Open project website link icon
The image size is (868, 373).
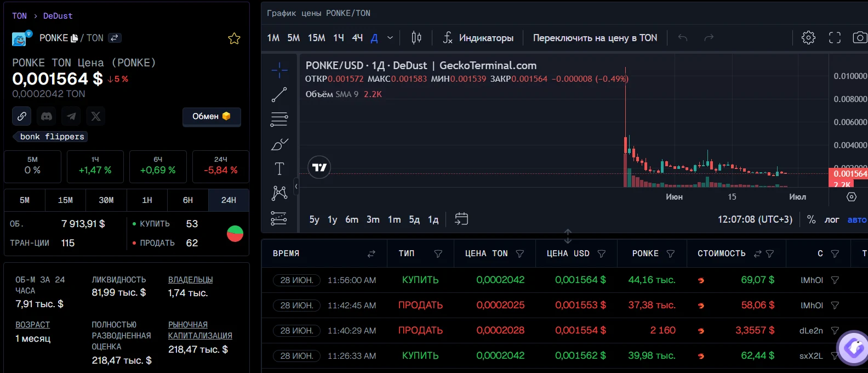22,116
